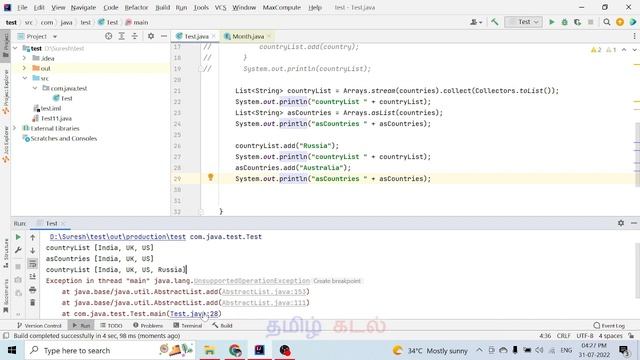Click the UTF-8 encoding status entry
The width and height of the screenshot is (640, 360).
(585, 336)
